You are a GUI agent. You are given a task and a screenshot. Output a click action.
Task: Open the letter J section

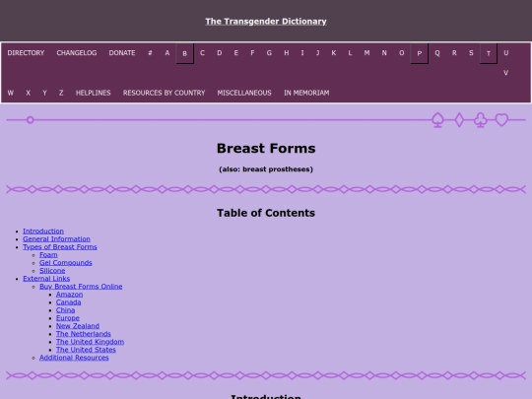click(x=317, y=53)
